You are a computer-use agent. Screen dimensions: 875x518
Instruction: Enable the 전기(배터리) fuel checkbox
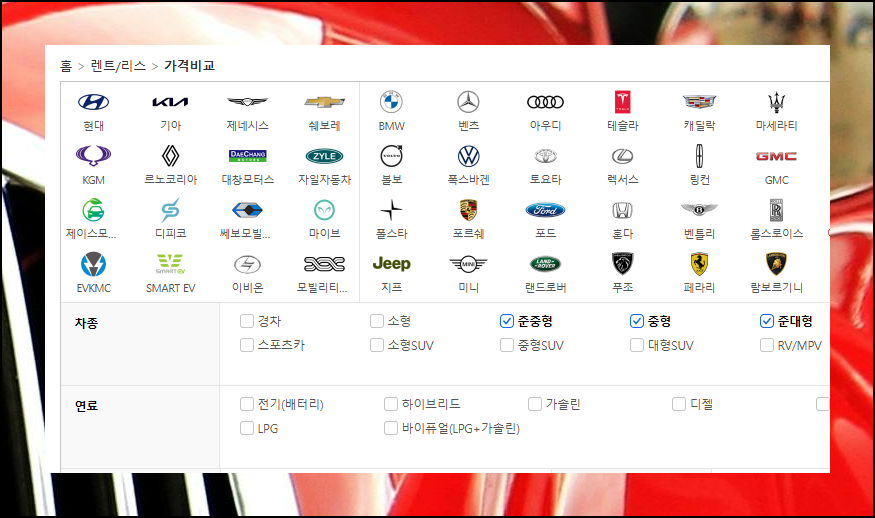(247, 404)
